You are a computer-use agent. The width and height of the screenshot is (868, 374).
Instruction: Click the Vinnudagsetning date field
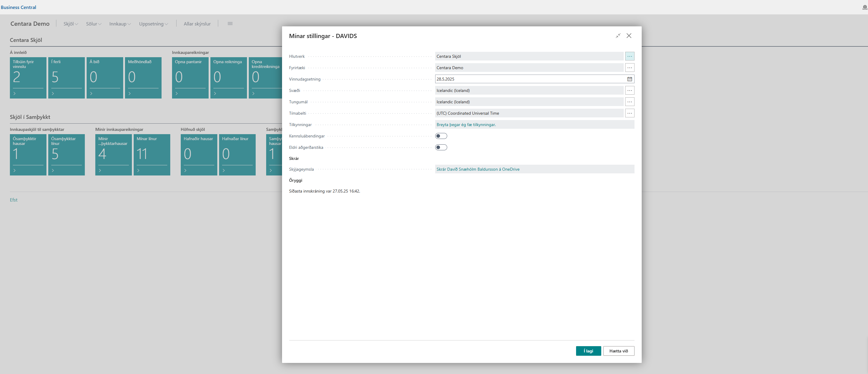coord(531,79)
